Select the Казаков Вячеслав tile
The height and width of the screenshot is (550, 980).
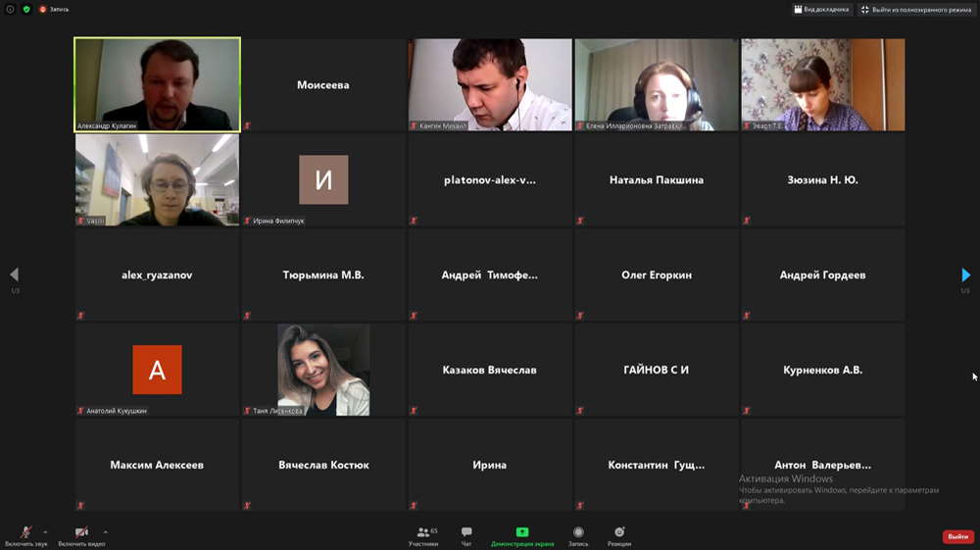490,370
